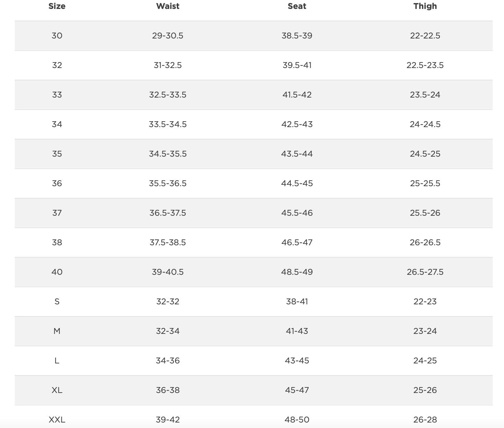Click the thigh value 24-24.5
Image resolution: width=504 pixels, height=428 pixels.
click(425, 124)
